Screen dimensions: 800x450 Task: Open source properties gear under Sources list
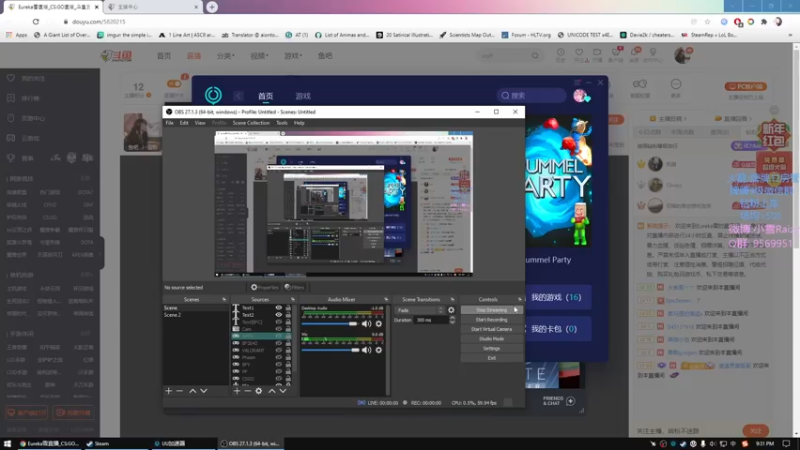[259, 391]
